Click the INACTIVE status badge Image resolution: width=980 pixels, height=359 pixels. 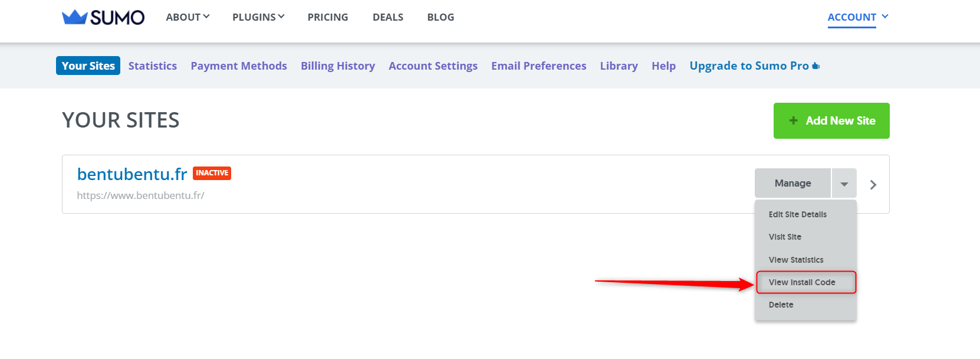coord(212,173)
